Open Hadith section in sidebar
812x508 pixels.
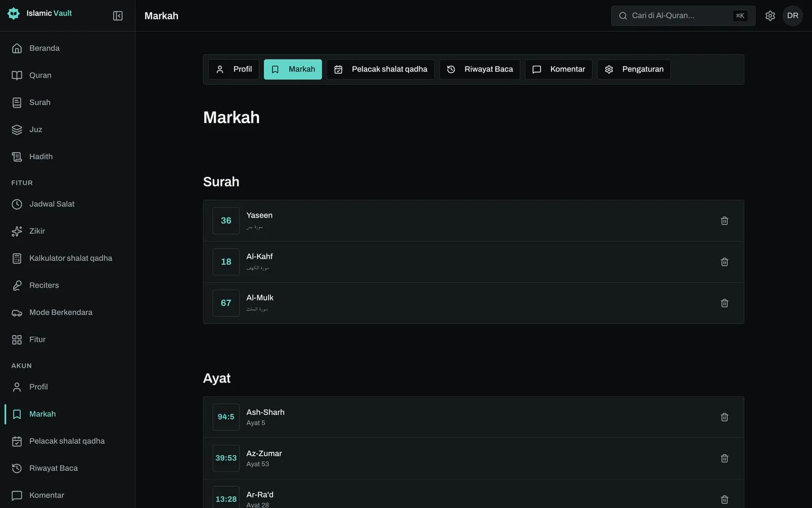coord(67,156)
